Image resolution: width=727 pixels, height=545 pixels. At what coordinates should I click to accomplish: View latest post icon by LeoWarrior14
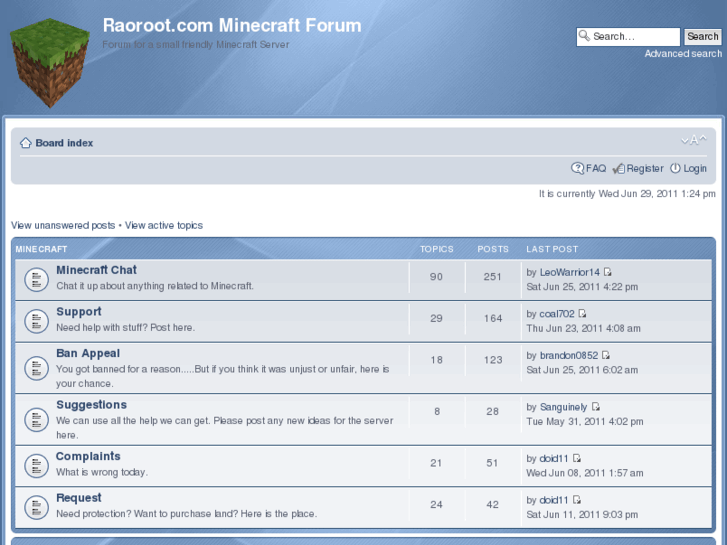607,272
